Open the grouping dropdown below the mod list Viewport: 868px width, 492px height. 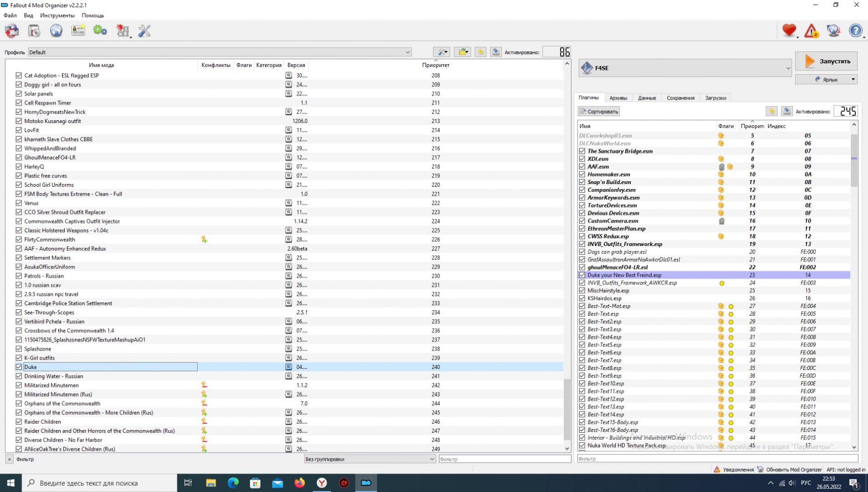click(x=370, y=459)
